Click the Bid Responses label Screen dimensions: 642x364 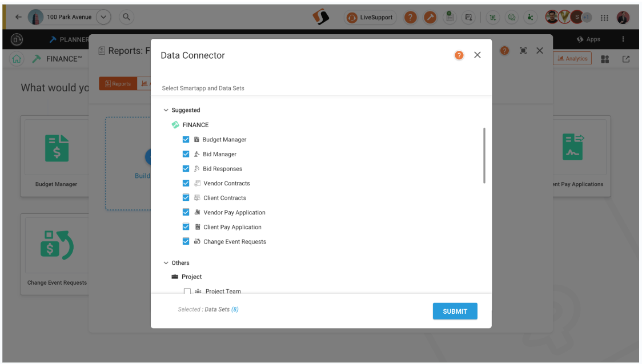[x=222, y=168]
